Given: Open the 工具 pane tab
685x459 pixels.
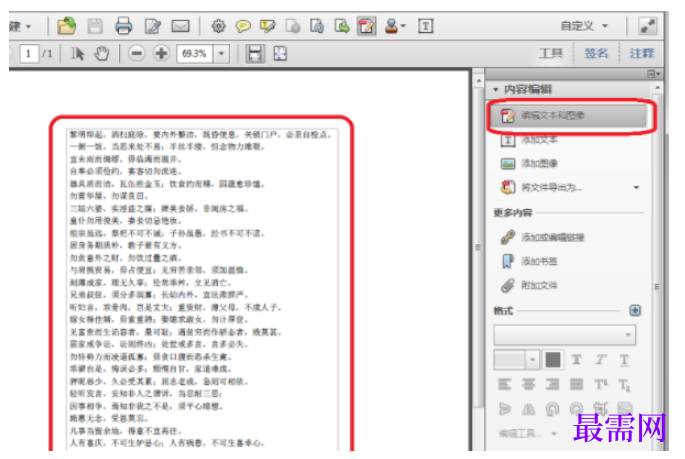Looking at the screenshot, I should [x=550, y=53].
